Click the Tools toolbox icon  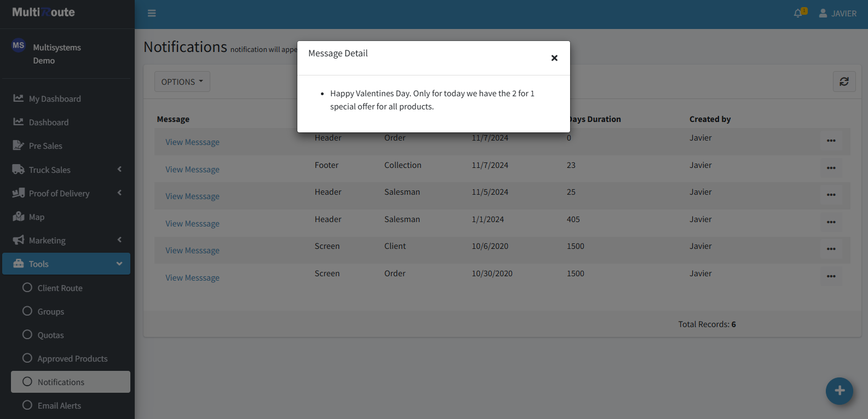click(x=19, y=264)
